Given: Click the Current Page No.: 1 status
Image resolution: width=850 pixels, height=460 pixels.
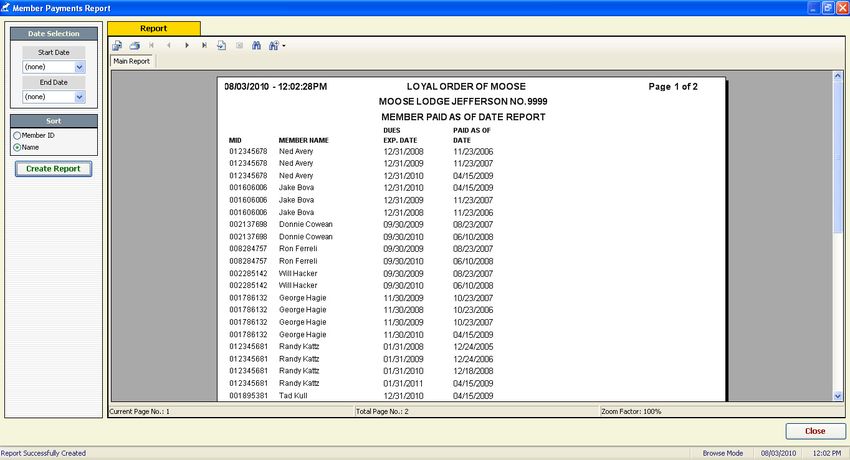Looking at the screenshot, I should point(139,412).
